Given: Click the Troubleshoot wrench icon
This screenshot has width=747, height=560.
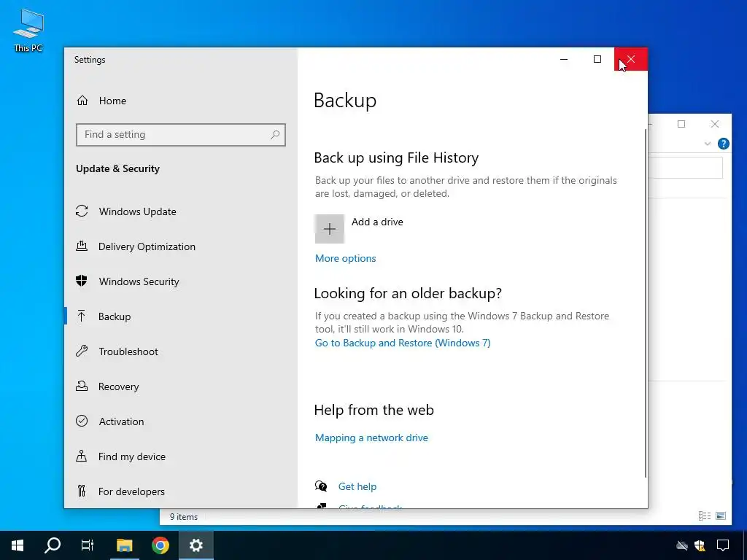Looking at the screenshot, I should 82,351.
